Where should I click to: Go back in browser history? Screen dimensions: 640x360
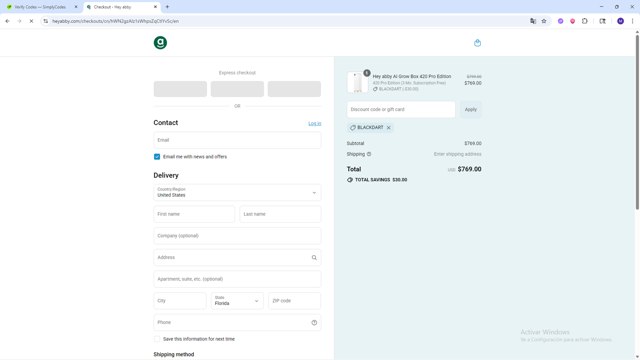(x=7, y=21)
